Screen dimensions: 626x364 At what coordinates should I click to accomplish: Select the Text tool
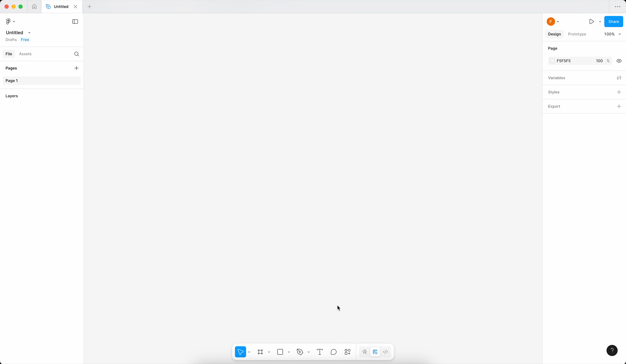coord(320,352)
